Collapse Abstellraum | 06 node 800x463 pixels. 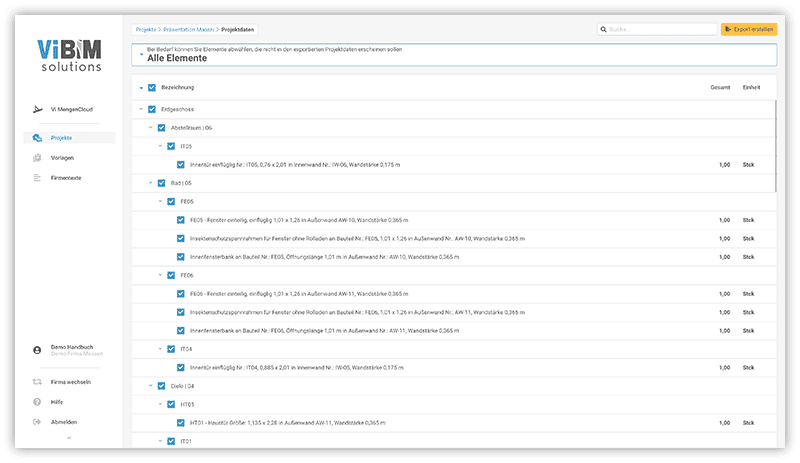151,128
